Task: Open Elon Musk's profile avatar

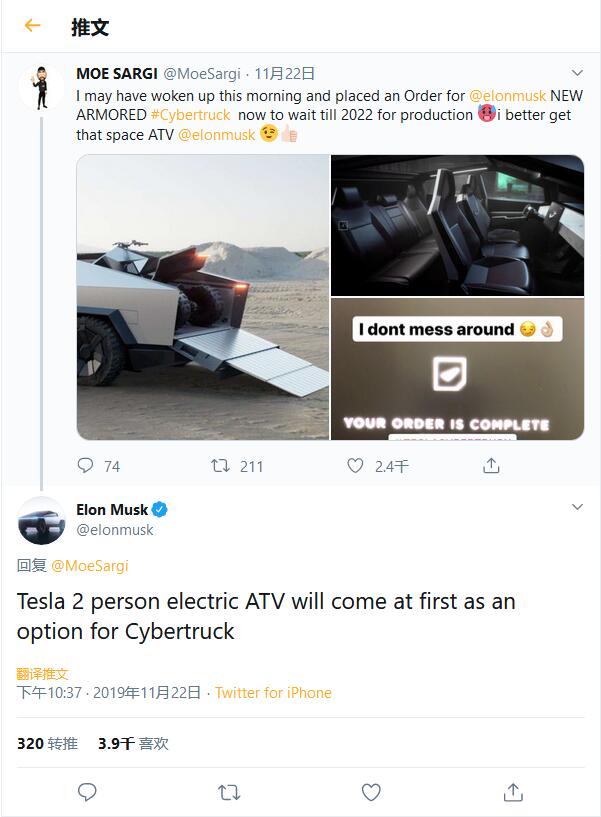Action: [x=41, y=520]
